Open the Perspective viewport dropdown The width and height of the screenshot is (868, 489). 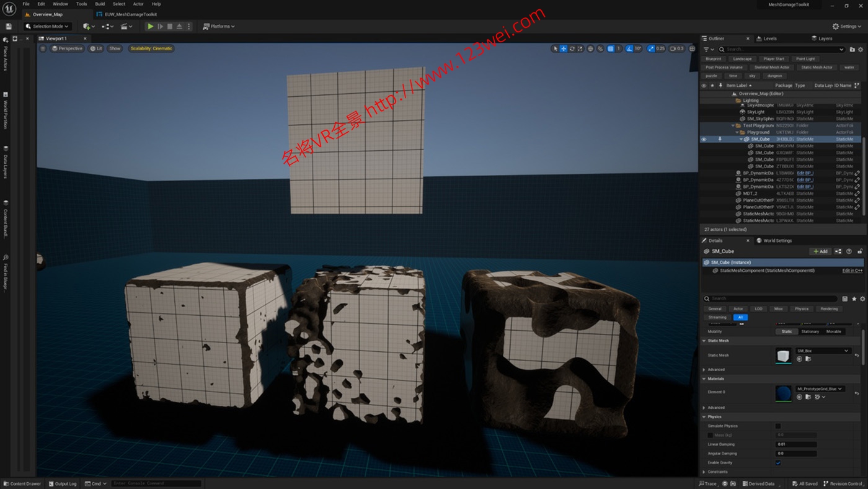(x=66, y=48)
